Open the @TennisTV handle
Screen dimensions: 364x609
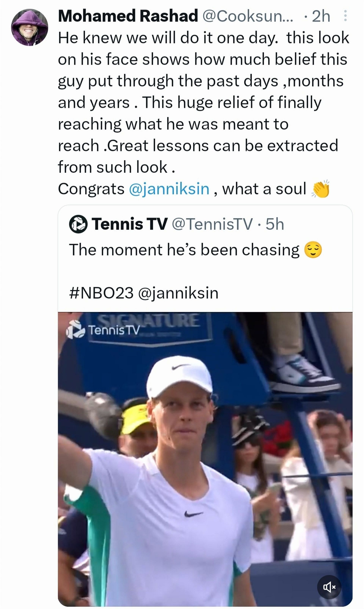[x=212, y=224]
